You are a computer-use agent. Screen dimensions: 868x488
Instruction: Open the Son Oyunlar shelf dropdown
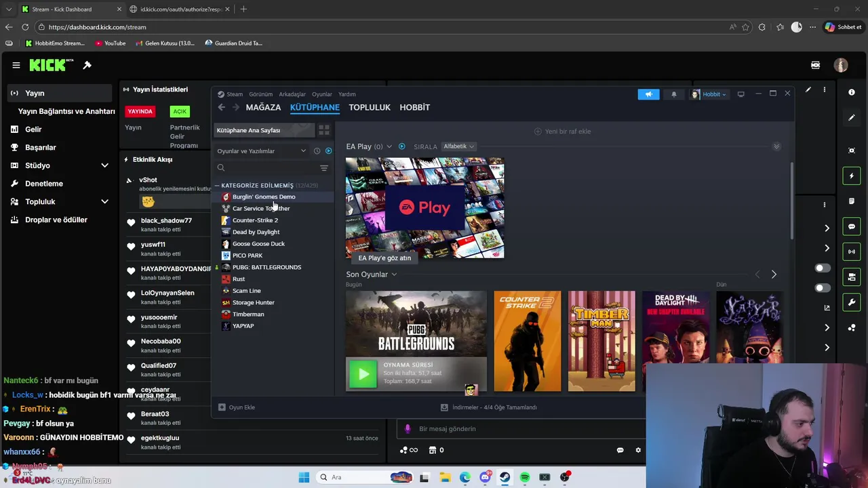(394, 274)
